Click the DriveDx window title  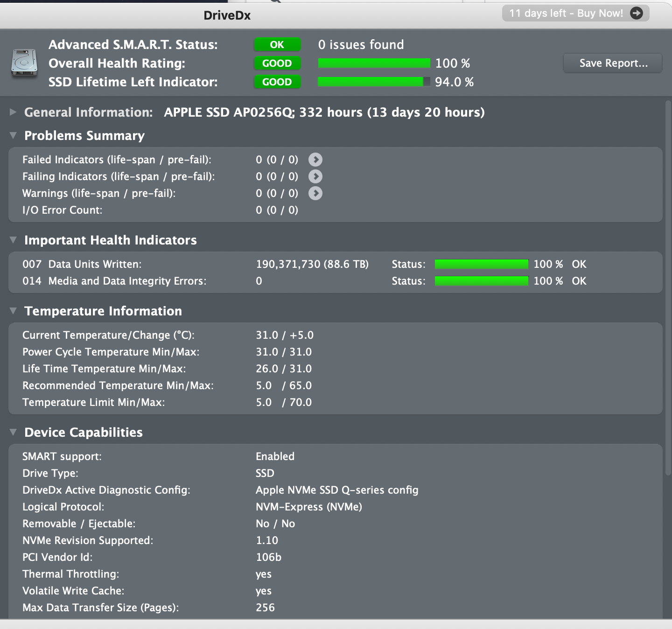(x=227, y=15)
